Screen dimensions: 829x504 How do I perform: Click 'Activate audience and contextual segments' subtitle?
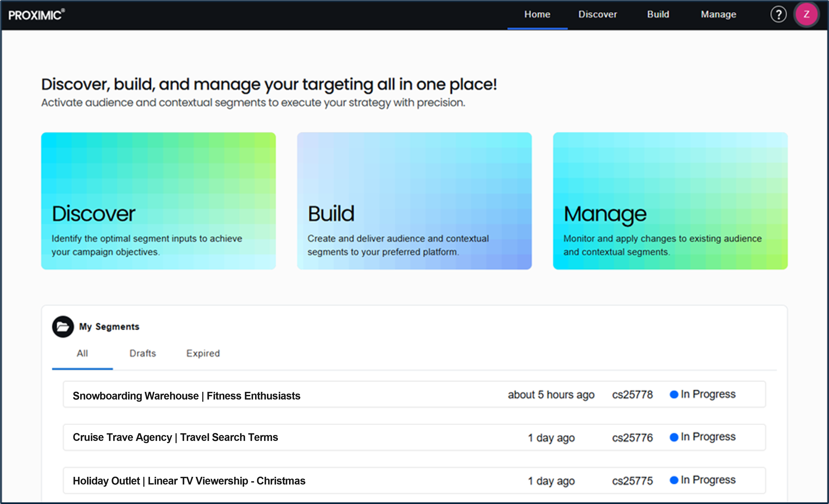[253, 103]
